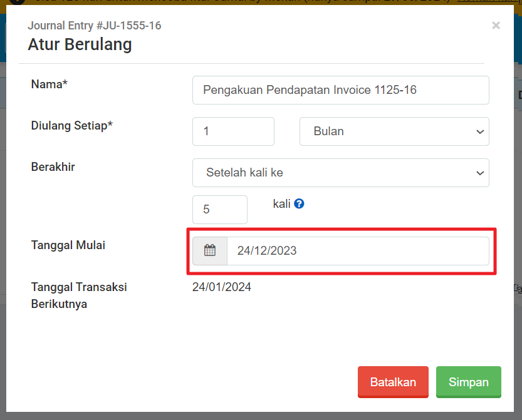
Task: Click the blue help icon next to kali
Action: tap(299, 203)
